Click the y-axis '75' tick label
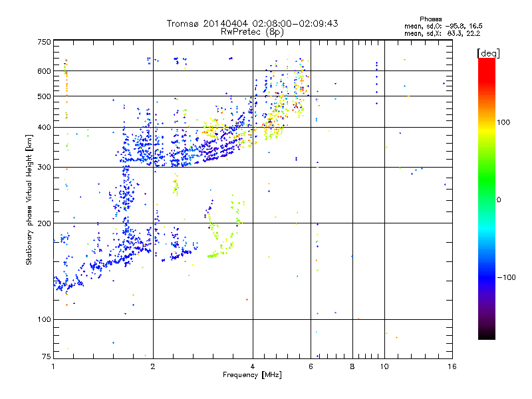 (47, 356)
